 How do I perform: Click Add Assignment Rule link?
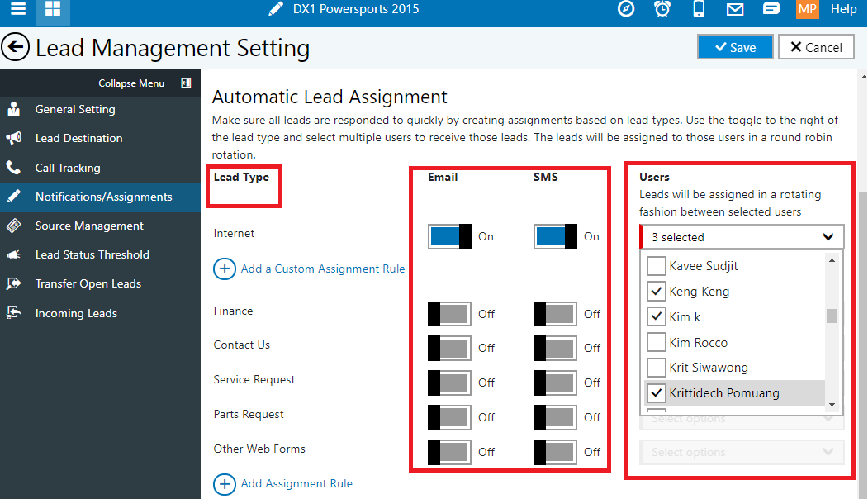tap(296, 483)
